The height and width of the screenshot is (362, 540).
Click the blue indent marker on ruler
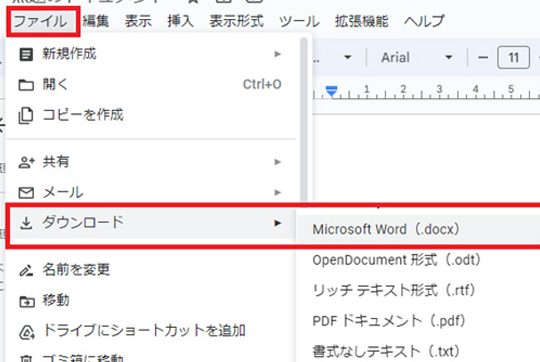(x=332, y=91)
